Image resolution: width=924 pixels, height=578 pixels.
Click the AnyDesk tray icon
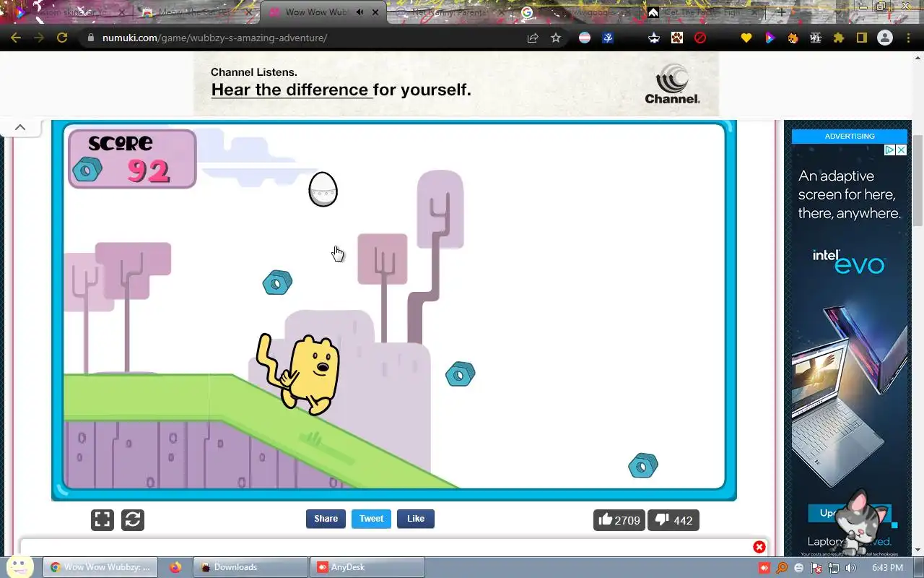pyautogui.click(x=764, y=568)
